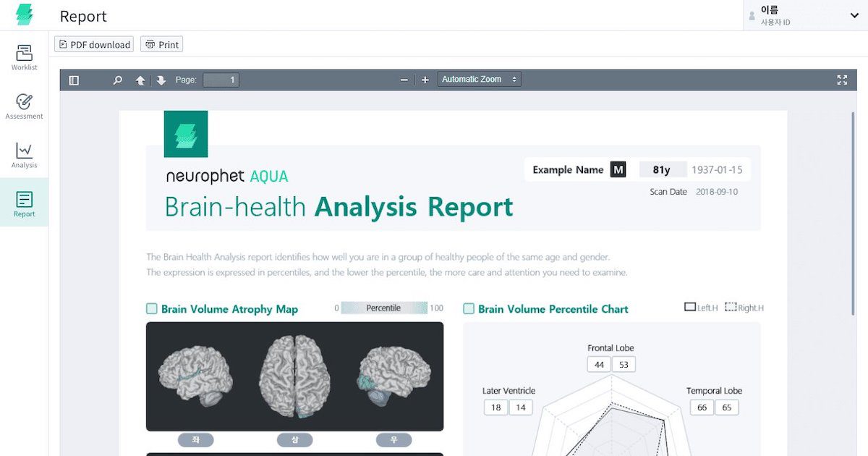The height and width of the screenshot is (456, 868).
Task: Print the analysis report
Action: tap(161, 44)
